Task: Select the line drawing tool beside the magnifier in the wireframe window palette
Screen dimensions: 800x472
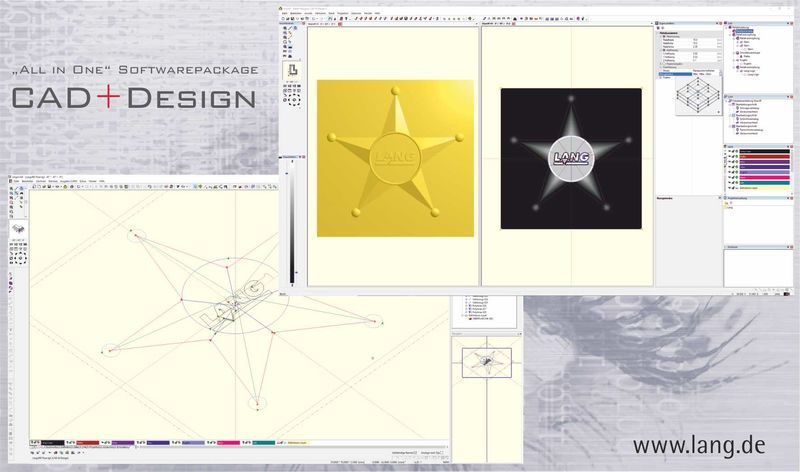Action: click(16, 188)
